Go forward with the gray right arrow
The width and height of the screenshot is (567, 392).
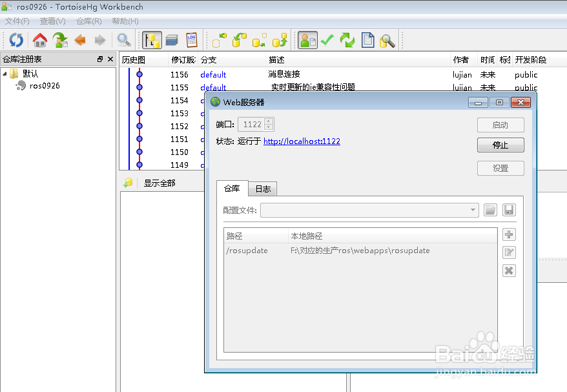pos(100,40)
